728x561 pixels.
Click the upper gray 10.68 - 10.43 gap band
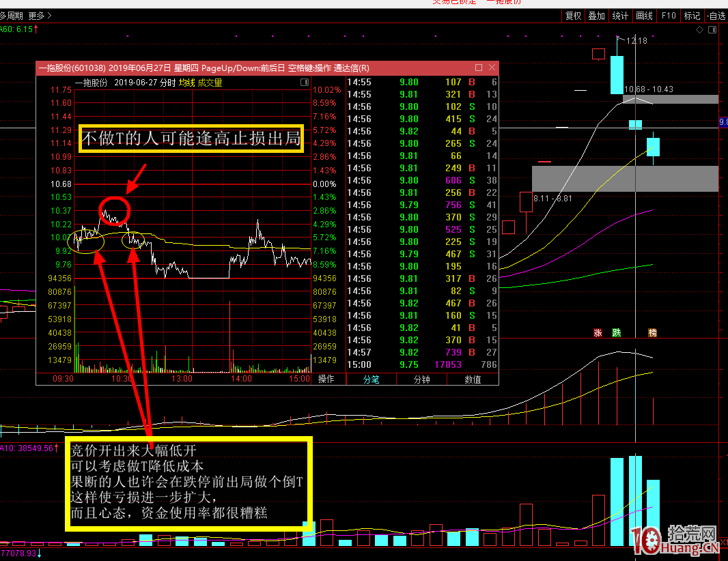coord(671,99)
